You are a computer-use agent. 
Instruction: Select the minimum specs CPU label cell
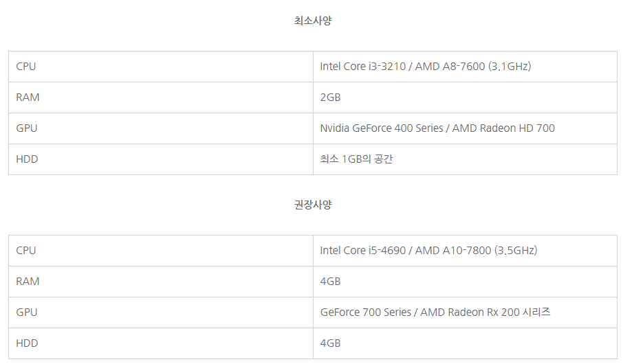pyautogui.click(x=160, y=67)
